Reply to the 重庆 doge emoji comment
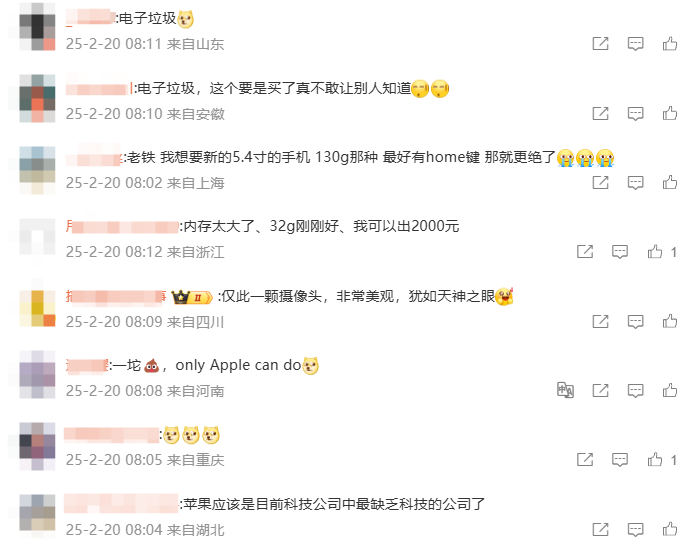 point(620,460)
